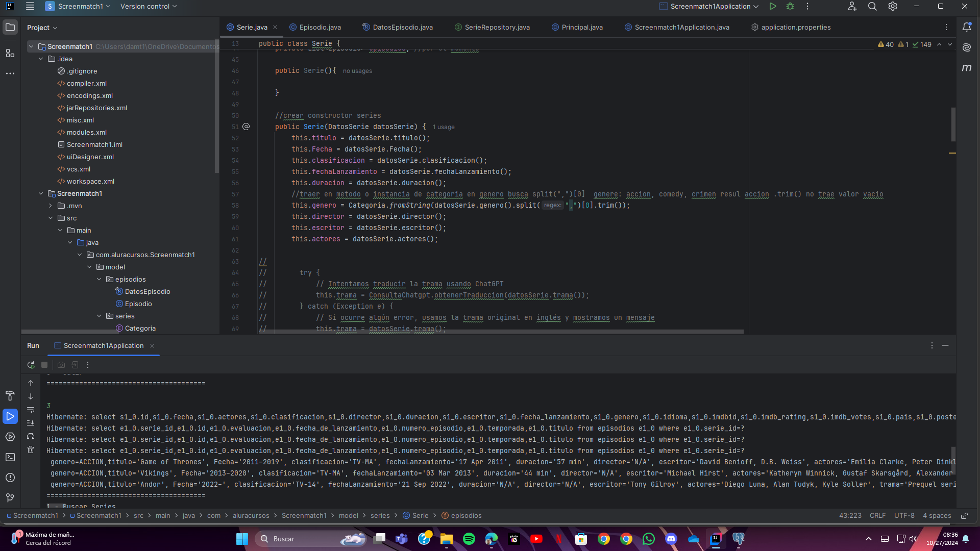This screenshot has height=551, width=980.
Task: Switch to the Episodio.java tab
Action: pyautogui.click(x=315, y=27)
